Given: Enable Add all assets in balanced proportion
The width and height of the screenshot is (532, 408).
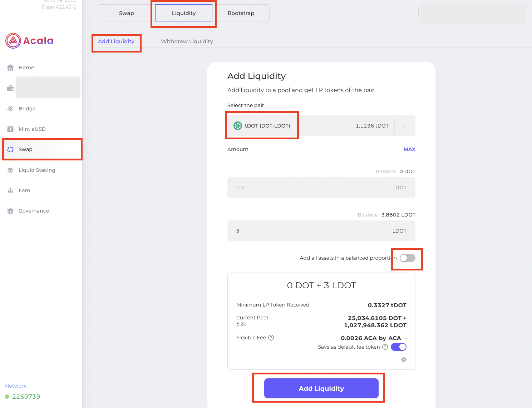Looking at the screenshot, I should click(408, 258).
